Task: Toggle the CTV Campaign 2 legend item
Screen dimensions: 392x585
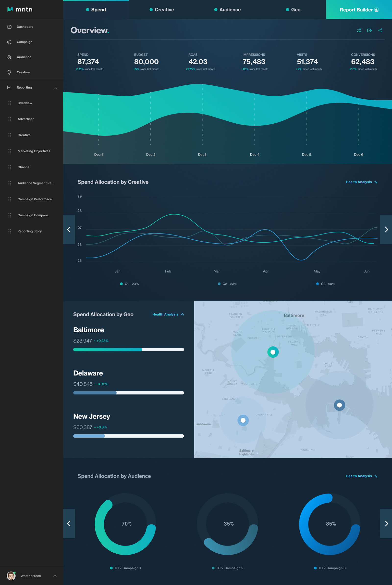Action: coord(227,568)
